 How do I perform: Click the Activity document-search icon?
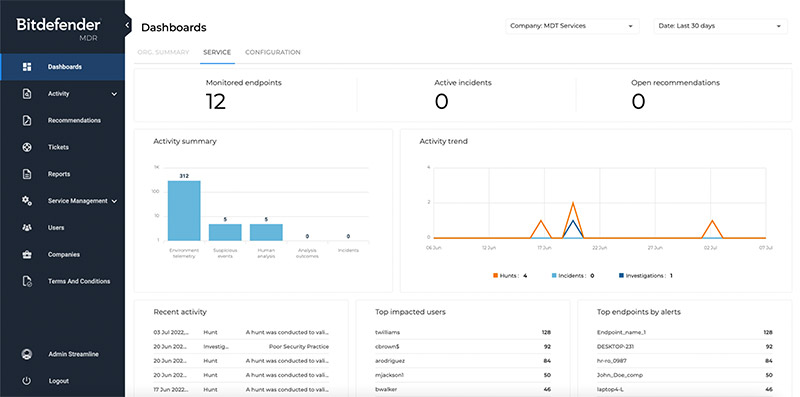27,94
